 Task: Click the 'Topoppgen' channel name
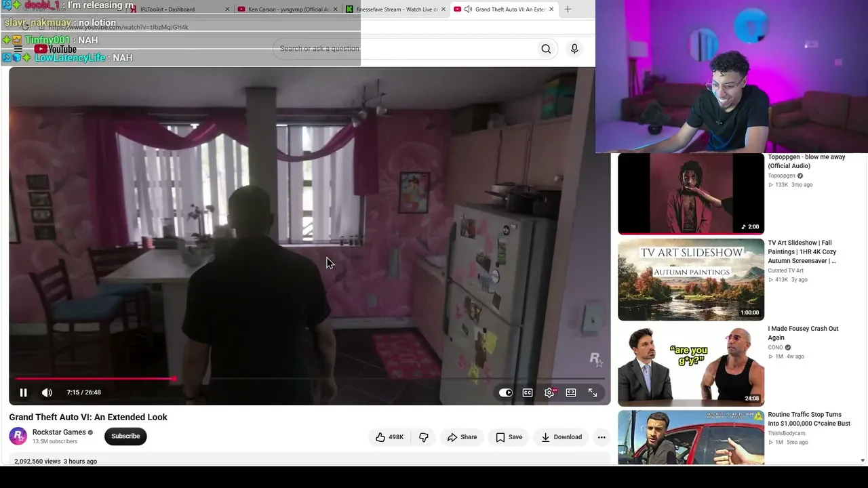781,176
